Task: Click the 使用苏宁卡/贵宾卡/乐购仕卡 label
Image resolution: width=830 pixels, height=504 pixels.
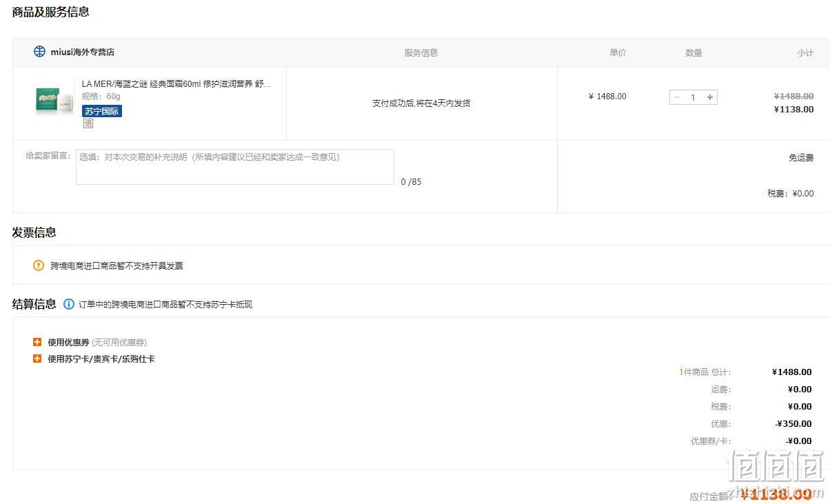Action: [101, 359]
